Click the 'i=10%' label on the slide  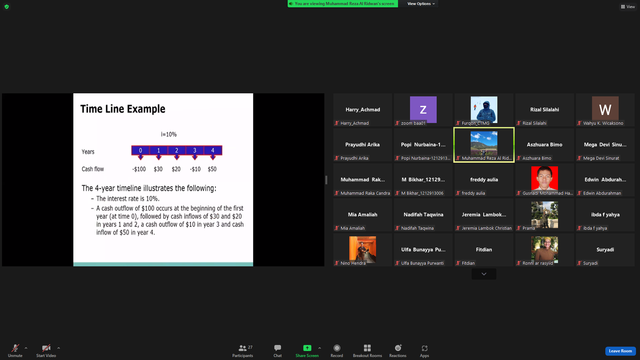[x=169, y=134]
